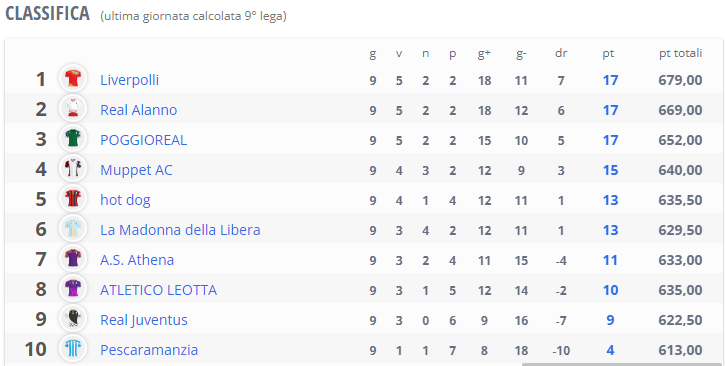Click Pescaramanzia's light blue striped jersey
725x366 pixels.
73,349
